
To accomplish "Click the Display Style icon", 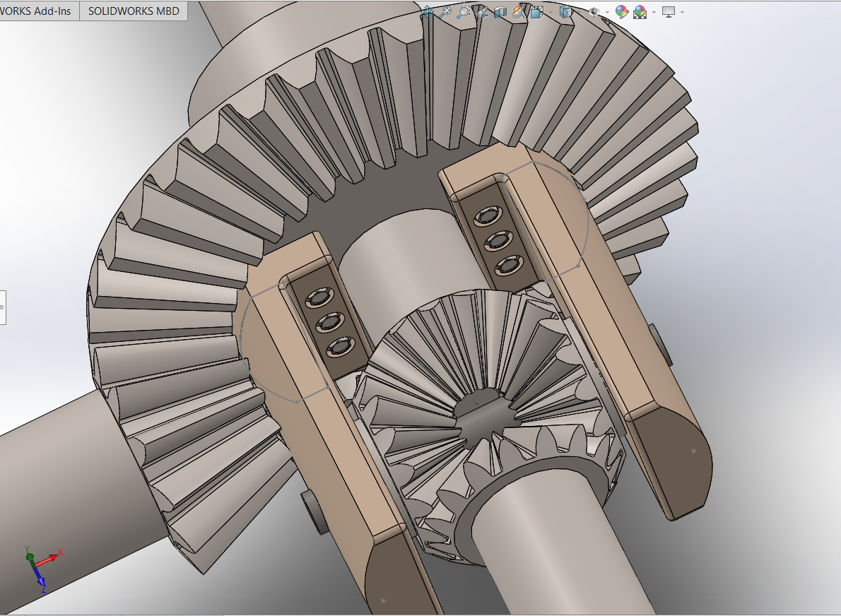I will [565, 12].
